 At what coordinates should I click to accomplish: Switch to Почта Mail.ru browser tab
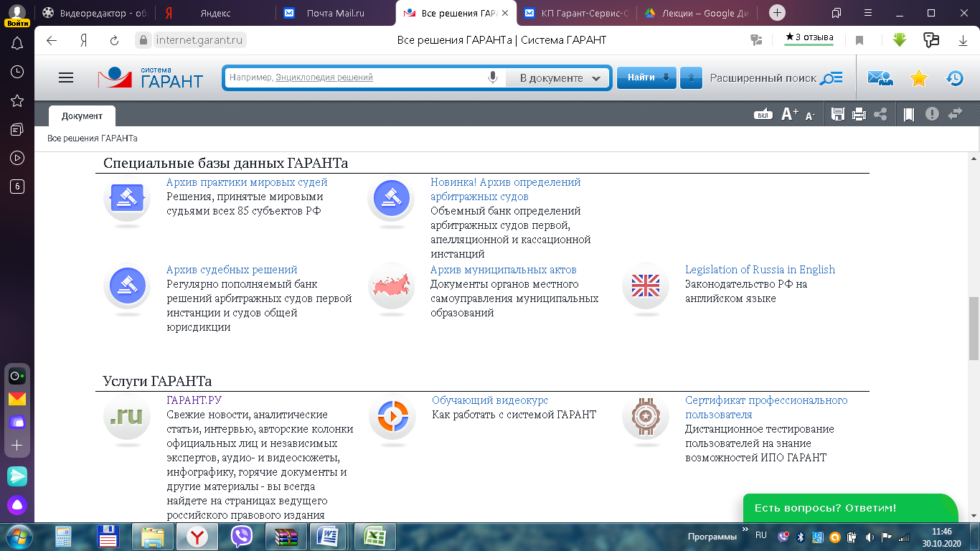(336, 13)
